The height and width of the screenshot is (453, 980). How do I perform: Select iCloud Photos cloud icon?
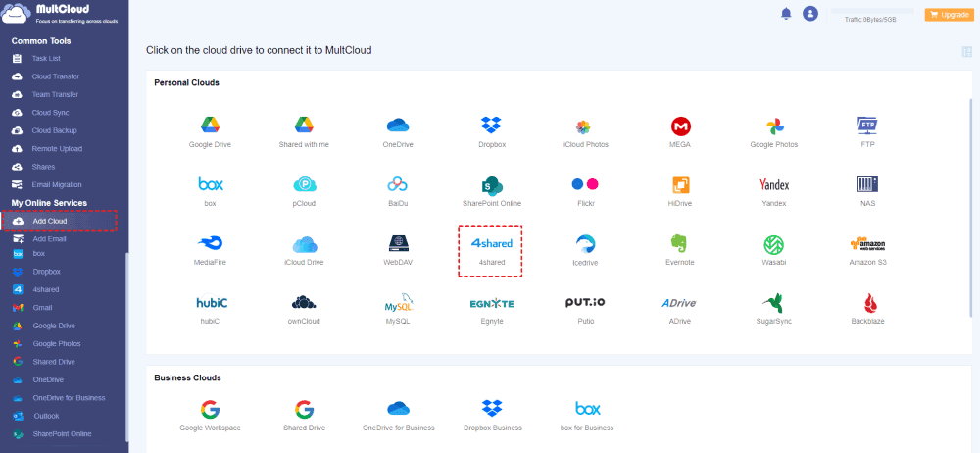[585, 127]
